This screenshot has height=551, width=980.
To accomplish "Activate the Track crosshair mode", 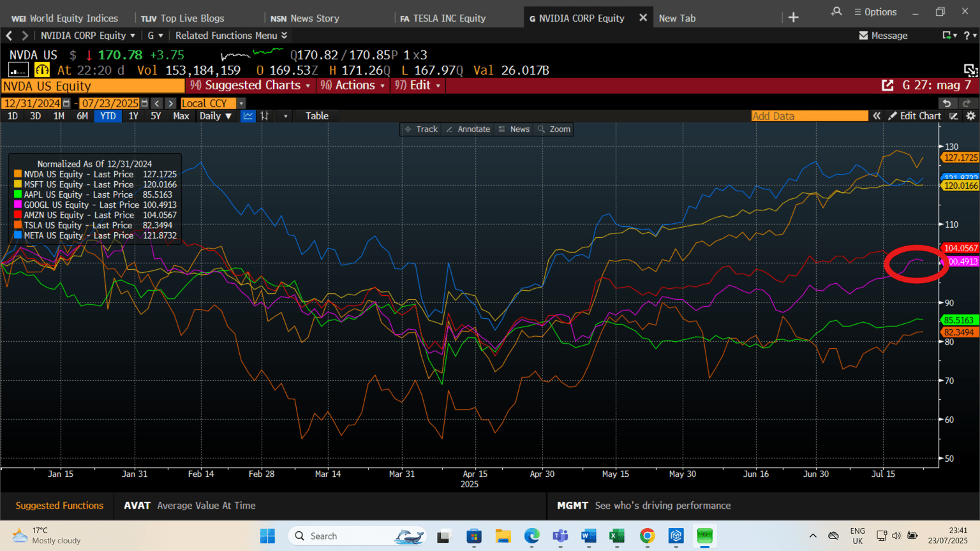I will [421, 129].
